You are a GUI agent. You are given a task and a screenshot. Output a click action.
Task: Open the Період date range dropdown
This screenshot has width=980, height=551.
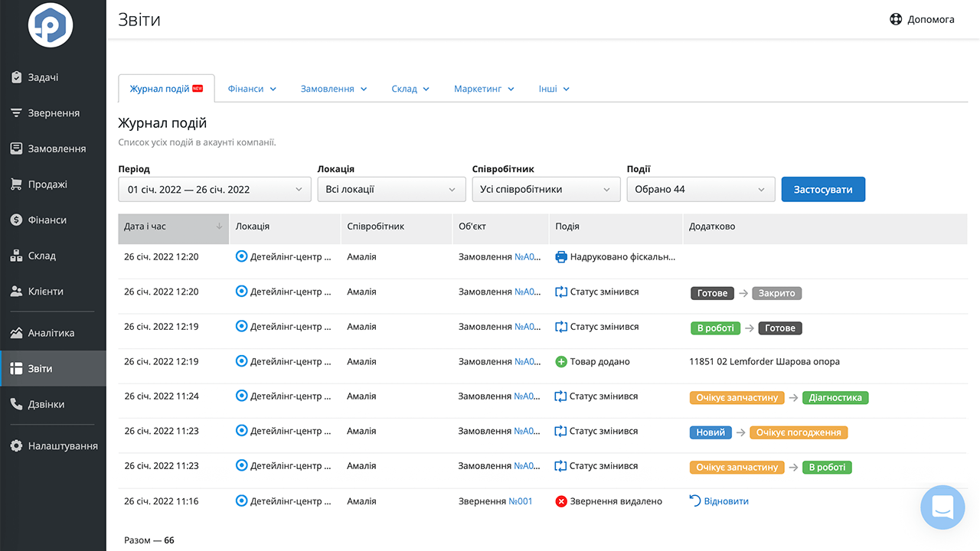214,189
